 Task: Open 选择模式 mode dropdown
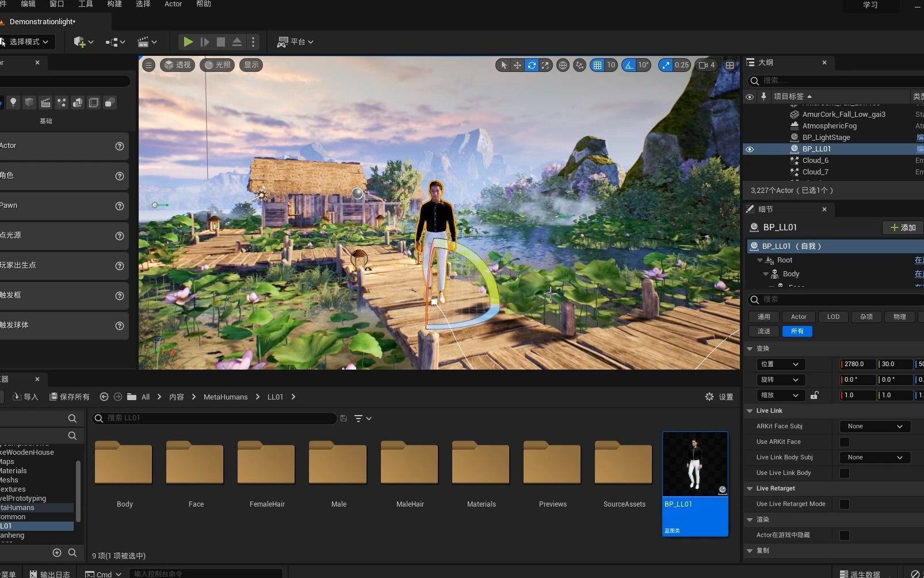(x=26, y=42)
